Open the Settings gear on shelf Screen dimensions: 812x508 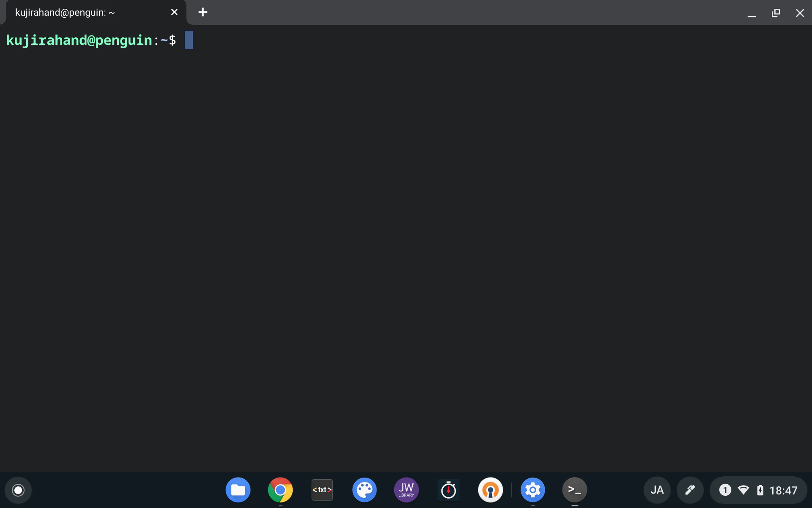click(532, 490)
